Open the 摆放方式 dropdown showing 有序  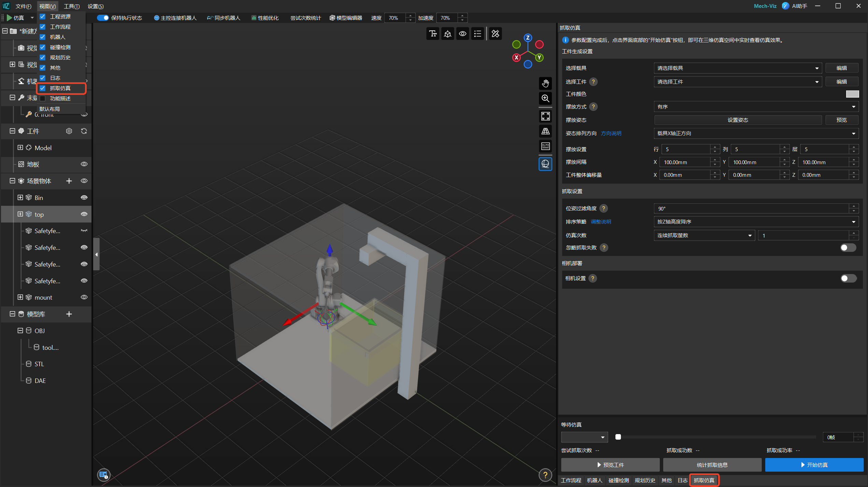click(756, 106)
